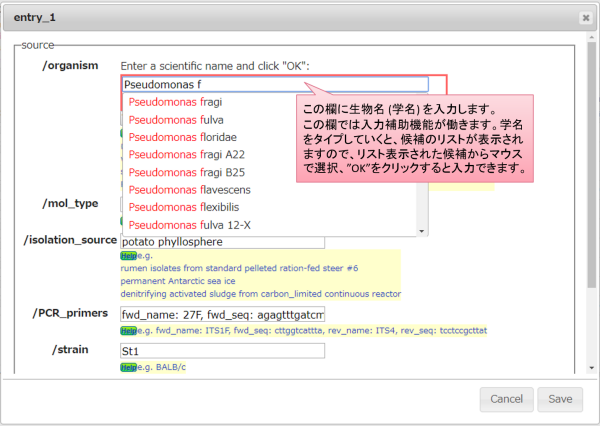
Task: Click the "/organism" label
Action: point(70,65)
